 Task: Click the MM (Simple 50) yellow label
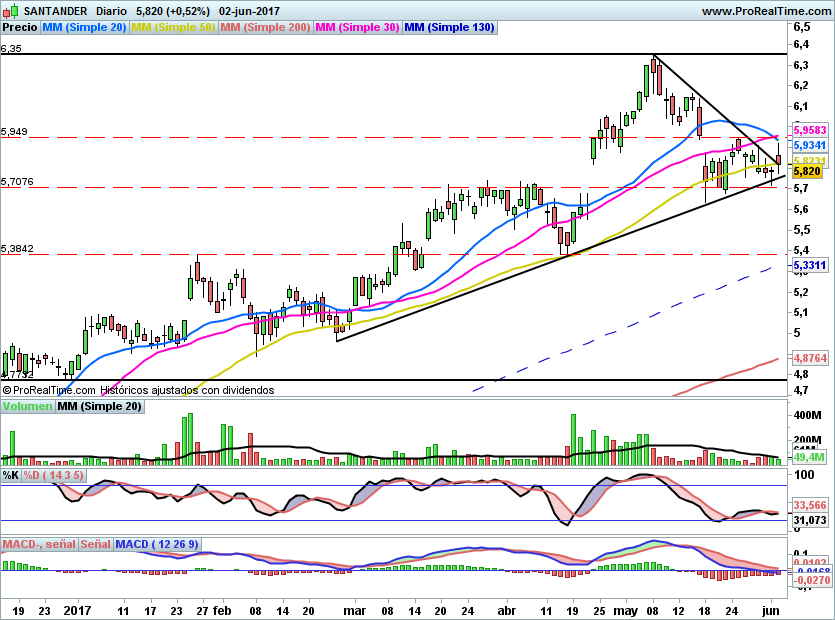tap(174, 28)
